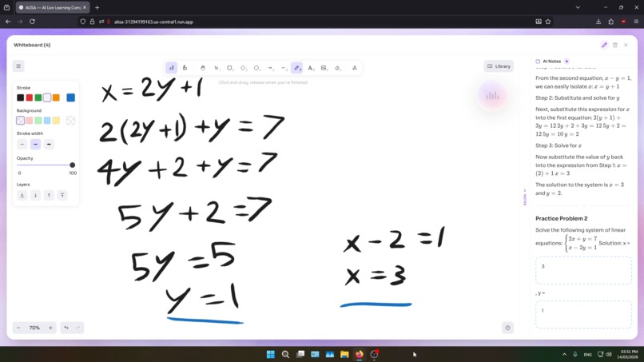Choose the transparent background swatch

pyautogui.click(x=20, y=121)
